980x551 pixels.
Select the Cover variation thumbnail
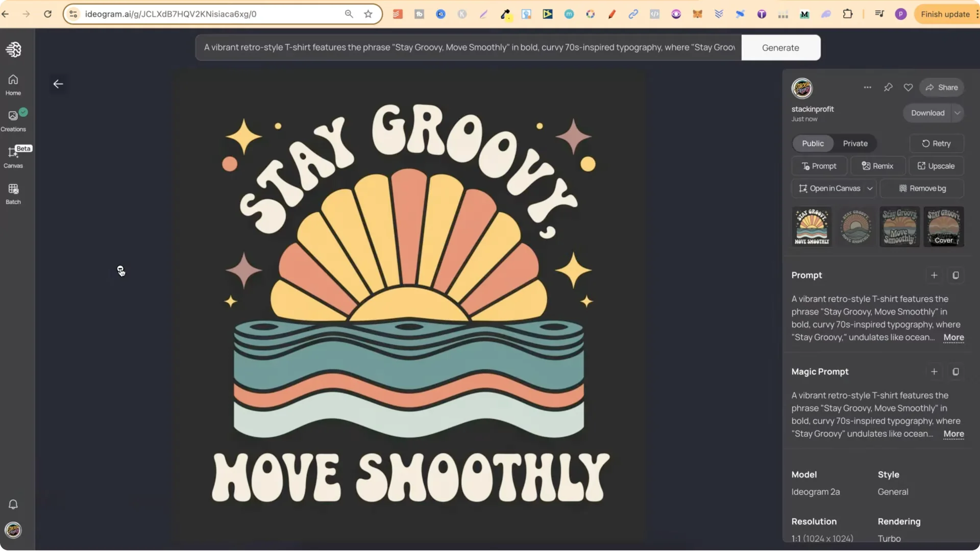click(x=943, y=227)
